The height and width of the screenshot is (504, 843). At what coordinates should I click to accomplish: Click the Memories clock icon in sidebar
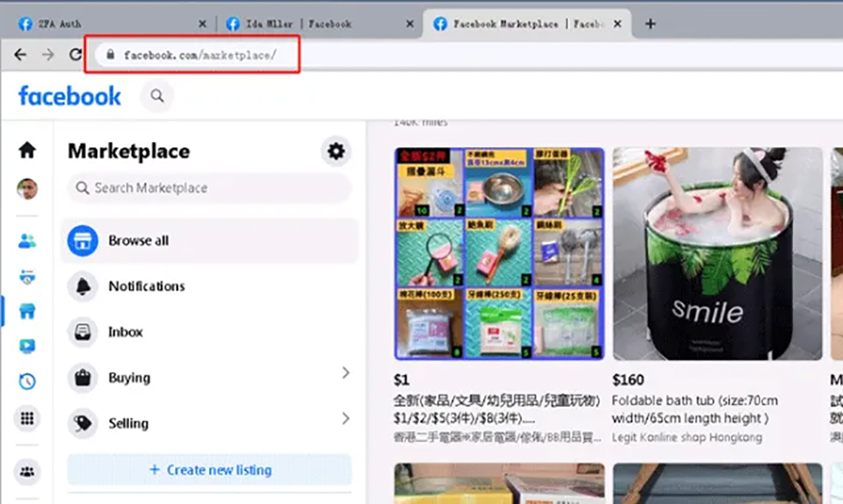28,382
